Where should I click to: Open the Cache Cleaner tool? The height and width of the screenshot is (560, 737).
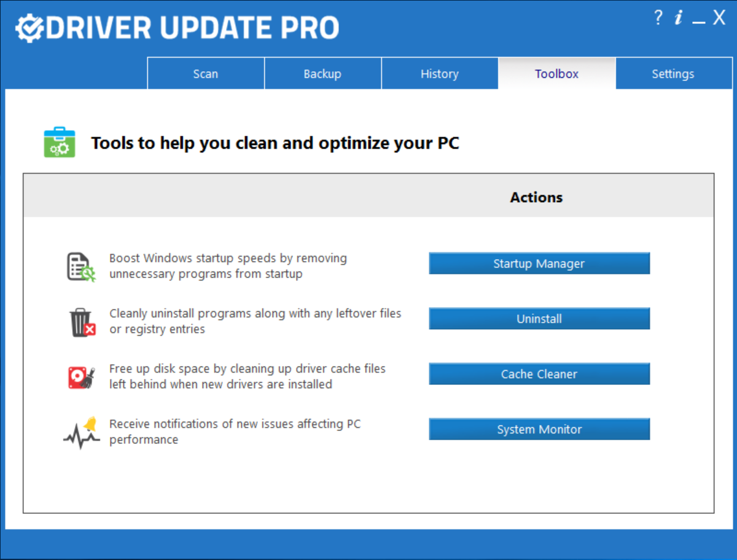point(539,374)
